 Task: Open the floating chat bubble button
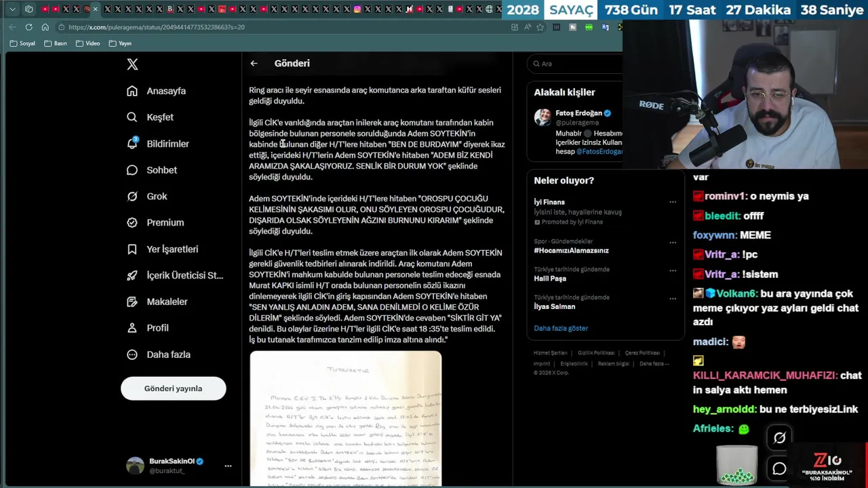pos(779,468)
